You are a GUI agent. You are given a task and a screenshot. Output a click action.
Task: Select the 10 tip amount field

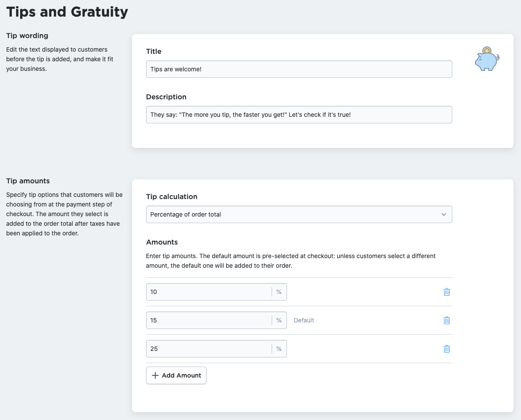210,291
